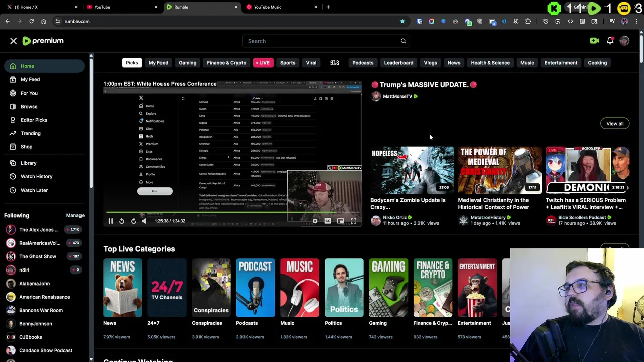Screen dimensions: 644x362
Task: Open the video player settings gear
Action: (x=315, y=221)
